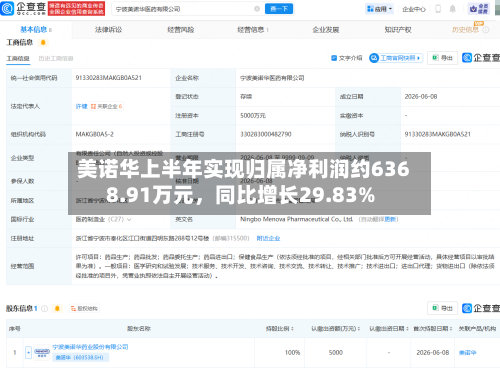Open the VIP 历史信息 tab
The width and height of the screenshot is (500, 368).
[465, 30]
